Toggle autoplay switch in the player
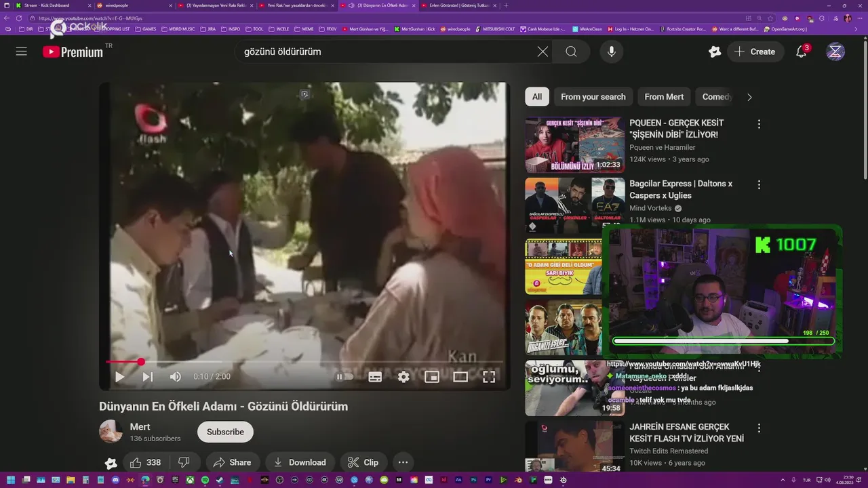This screenshot has height=488, width=868. pyautogui.click(x=344, y=377)
